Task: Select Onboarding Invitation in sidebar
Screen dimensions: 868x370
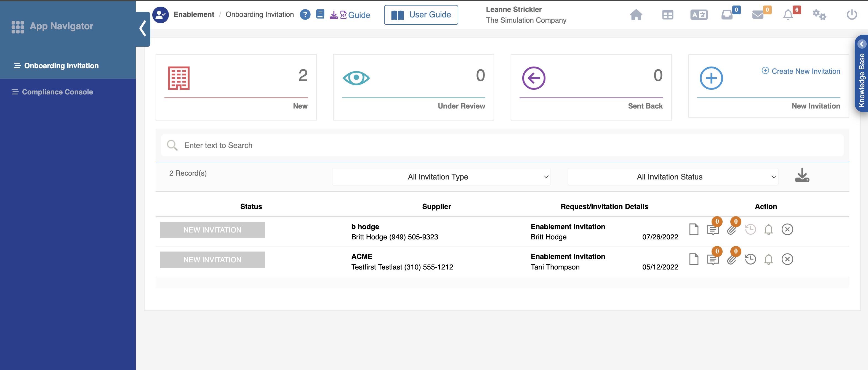Action: pos(61,66)
